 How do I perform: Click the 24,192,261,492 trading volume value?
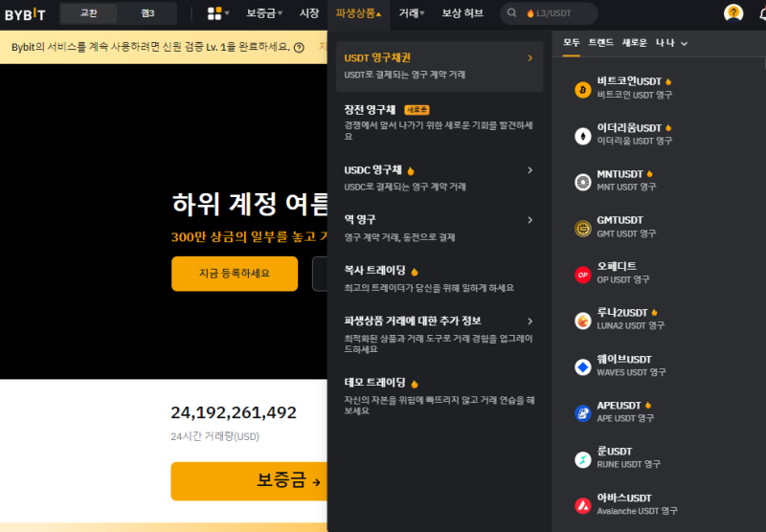click(x=234, y=413)
